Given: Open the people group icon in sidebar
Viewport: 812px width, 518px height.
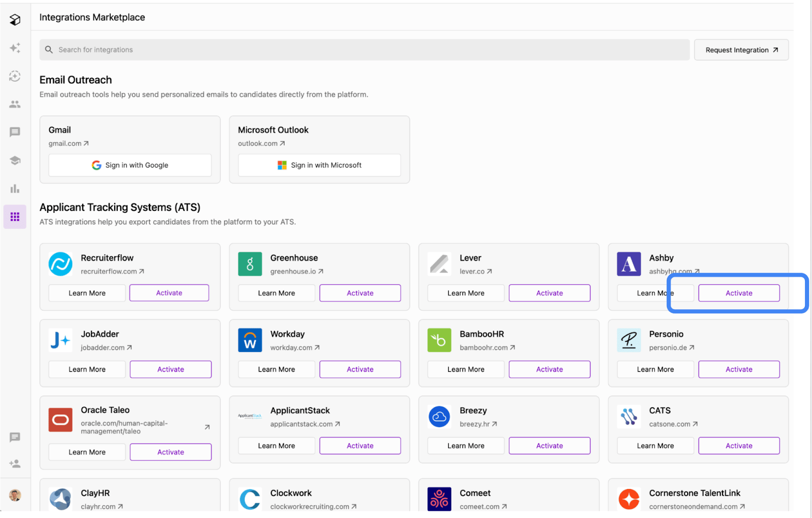Looking at the screenshot, I should click(x=15, y=104).
